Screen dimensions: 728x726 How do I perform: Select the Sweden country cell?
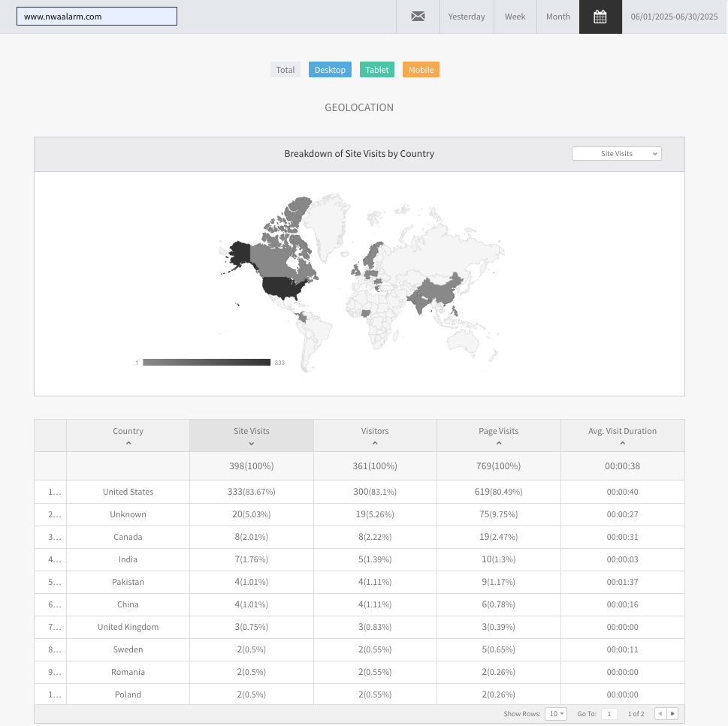[x=128, y=649]
